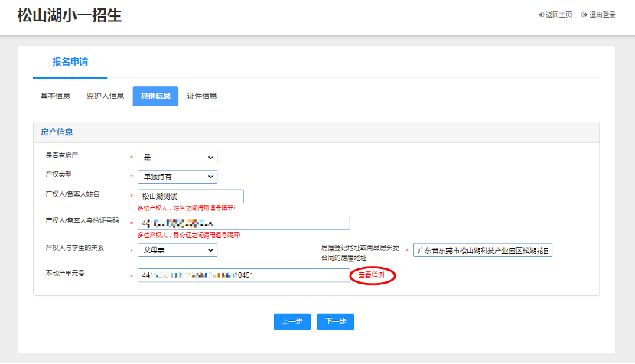Click the 松山湖小一招生 site title
Screen dimensions: 635x364
[70, 15]
